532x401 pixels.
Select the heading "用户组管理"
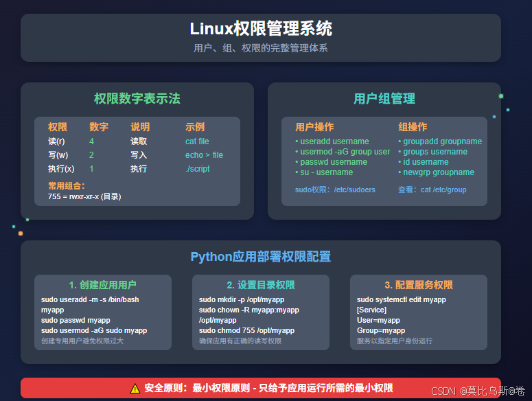tap(384, 99)
